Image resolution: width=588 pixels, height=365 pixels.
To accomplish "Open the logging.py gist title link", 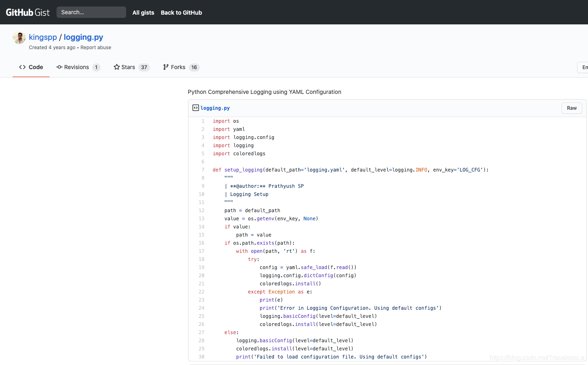I will (83, 37).
